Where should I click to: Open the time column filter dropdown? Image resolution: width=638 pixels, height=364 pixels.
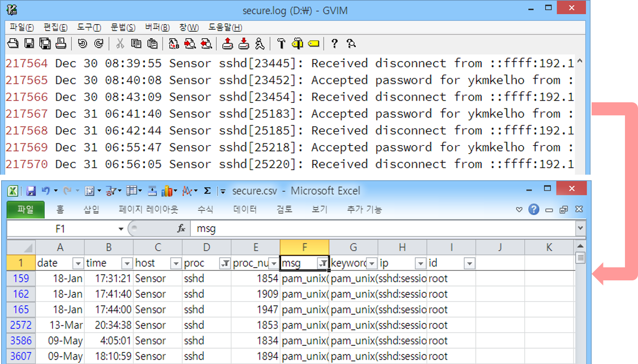coord(127,263)
